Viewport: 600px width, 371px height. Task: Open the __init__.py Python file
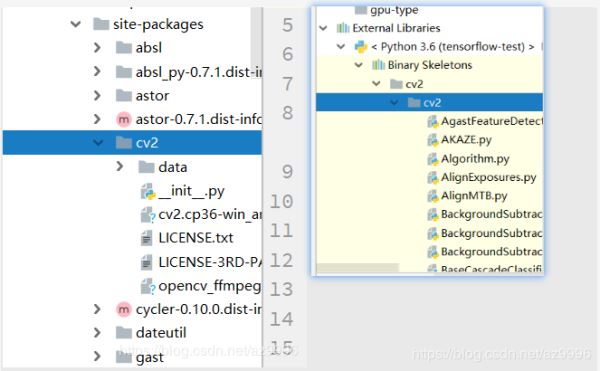(x=191, y=190)
